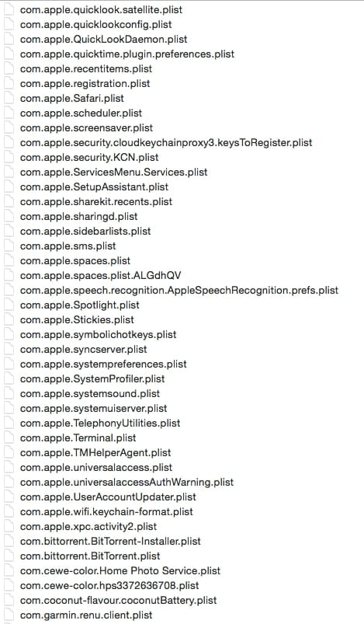Image resolution: width=364 pixels, height=624 pixels.
Task: Click the document icon for com.apple.sms.plist
Action: click(9, 246)
